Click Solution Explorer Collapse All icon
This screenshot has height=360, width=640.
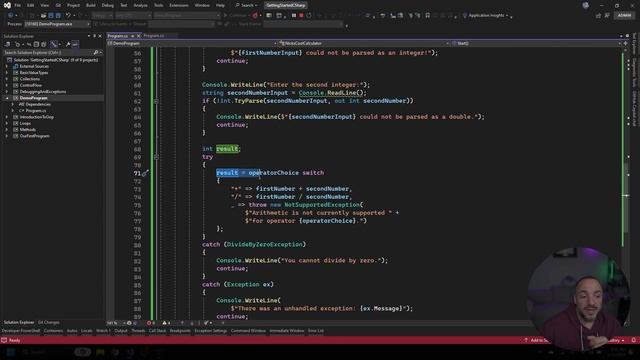36,44
